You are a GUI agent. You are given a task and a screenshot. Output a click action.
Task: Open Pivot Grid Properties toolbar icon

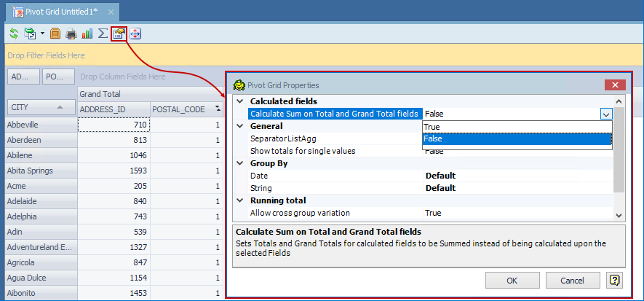pyautogui.click(x=119, y=34)
